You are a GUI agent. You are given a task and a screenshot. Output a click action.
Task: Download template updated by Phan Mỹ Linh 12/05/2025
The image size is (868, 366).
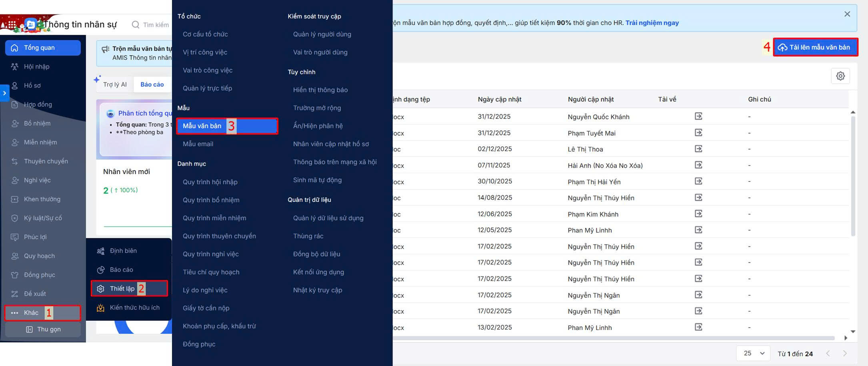698,230
